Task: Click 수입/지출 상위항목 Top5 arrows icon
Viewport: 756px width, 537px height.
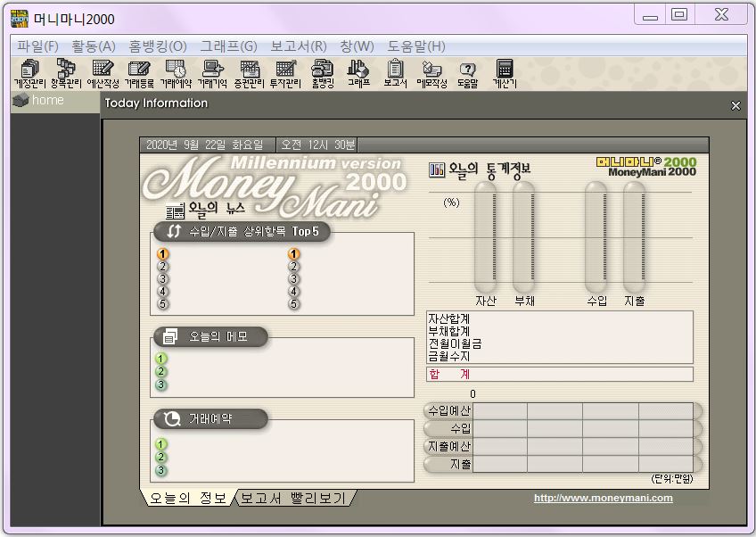Action: click(x=174, y=231)
